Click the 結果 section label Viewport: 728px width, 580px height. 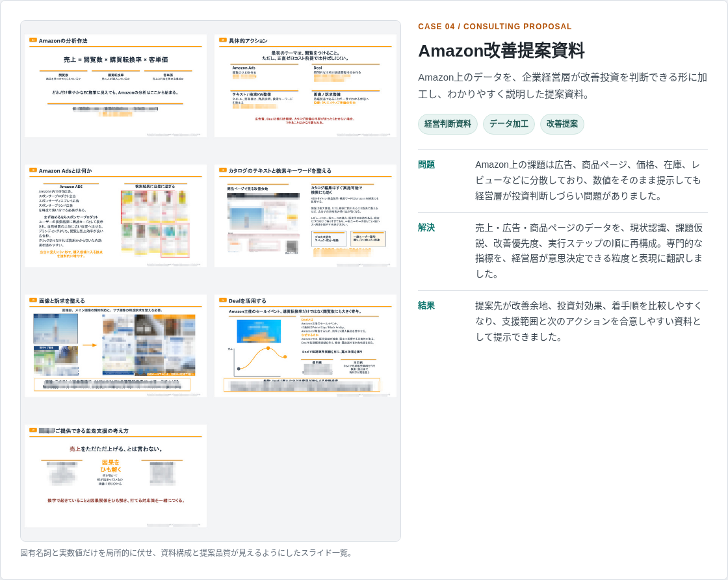pyautogui.click(x=426, y=306)
